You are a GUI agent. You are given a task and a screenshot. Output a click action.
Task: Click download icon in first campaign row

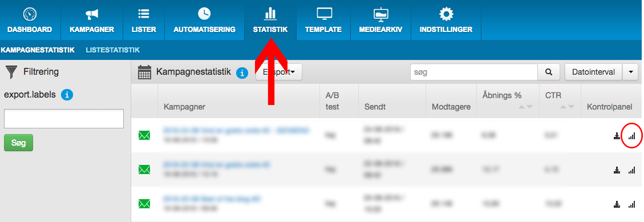[x=617, y=136]
